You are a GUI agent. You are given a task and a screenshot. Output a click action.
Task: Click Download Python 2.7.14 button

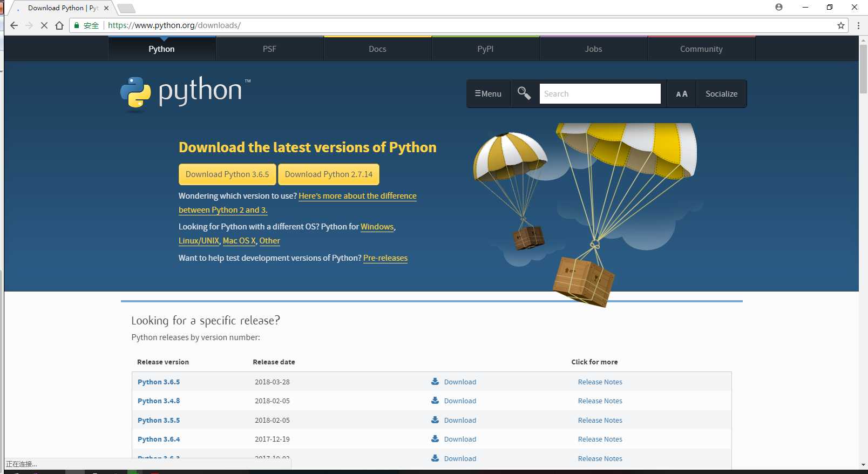[329, 174]
